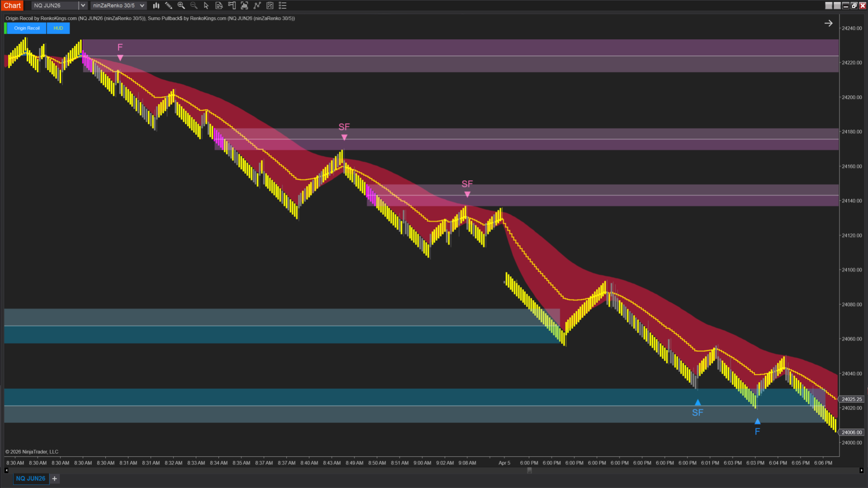Open the Chart Trader icon
Image resolution: width=868 pixels, height=488 pixels.
click(232, 5)
